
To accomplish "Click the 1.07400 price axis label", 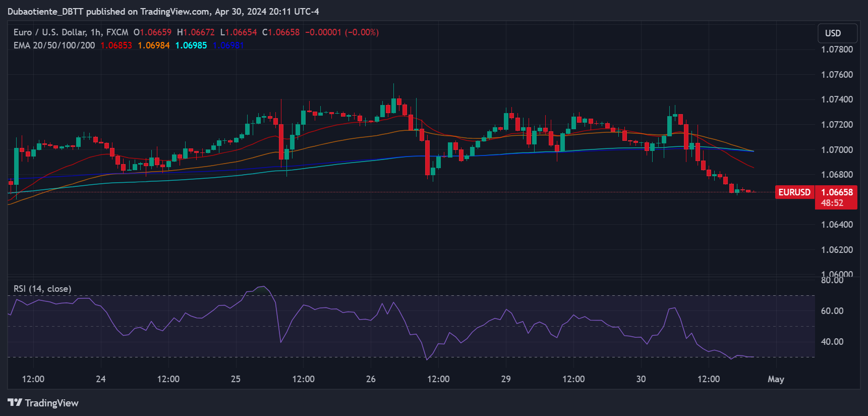I will (837, 99).
